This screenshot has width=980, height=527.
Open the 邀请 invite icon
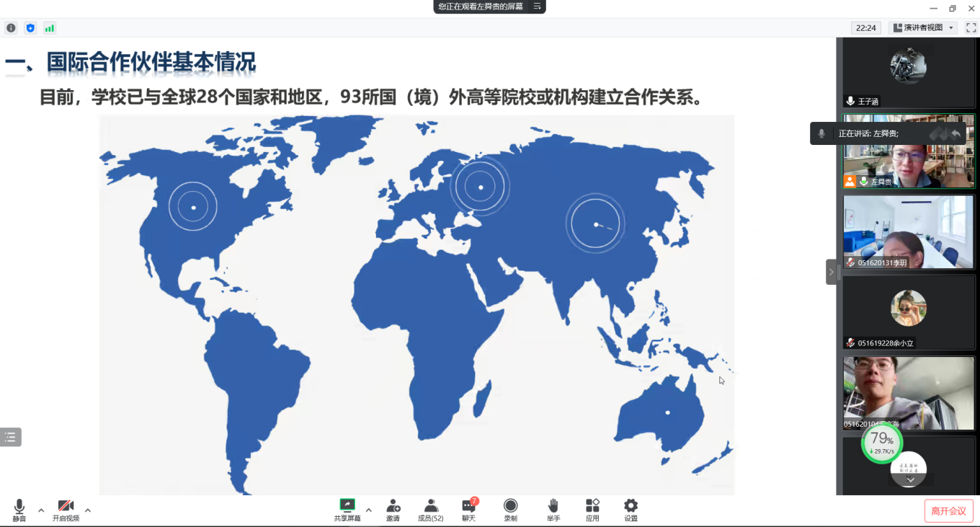(393, 510)
